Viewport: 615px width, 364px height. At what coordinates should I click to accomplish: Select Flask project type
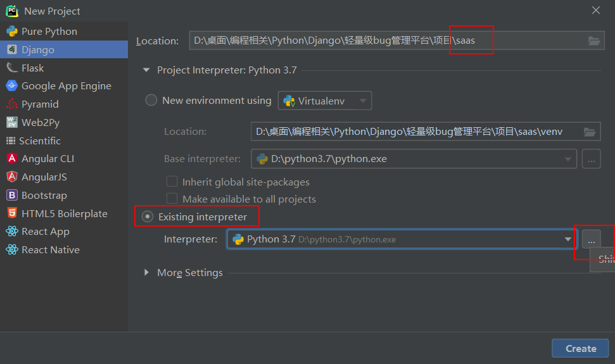pyautogui.click(x=64, y=68)
